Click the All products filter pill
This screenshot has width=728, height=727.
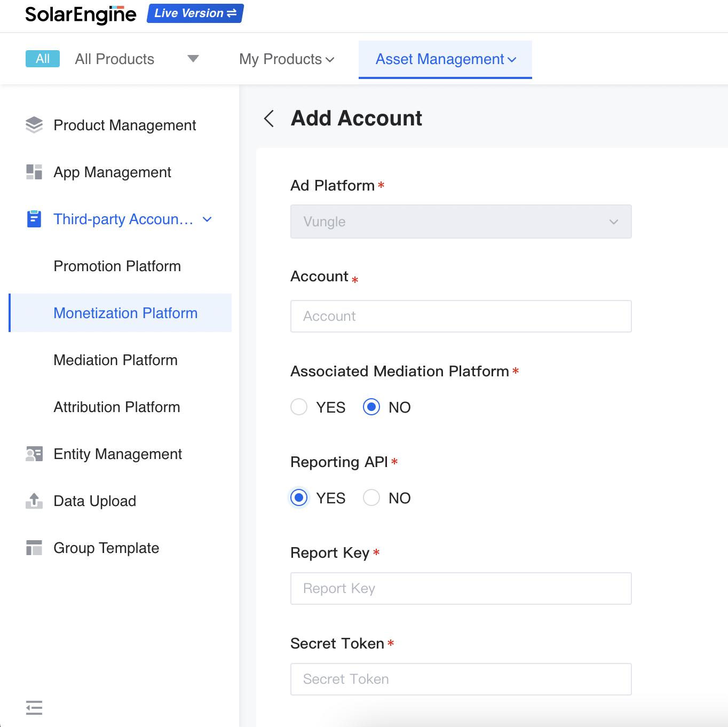42,59
